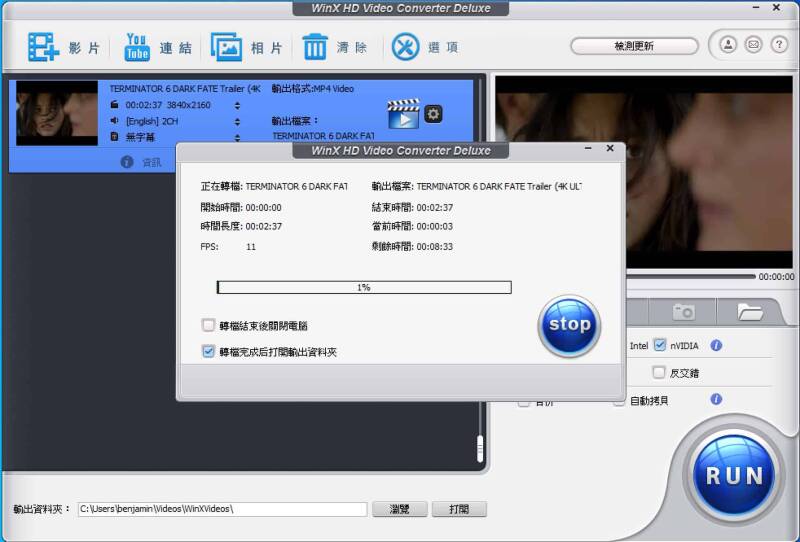Image resolution: width=800 pixels, height=542 pixels.
Task: Click the preview playback seek bar
Action: pyautogui.click(x=691, y=277)
